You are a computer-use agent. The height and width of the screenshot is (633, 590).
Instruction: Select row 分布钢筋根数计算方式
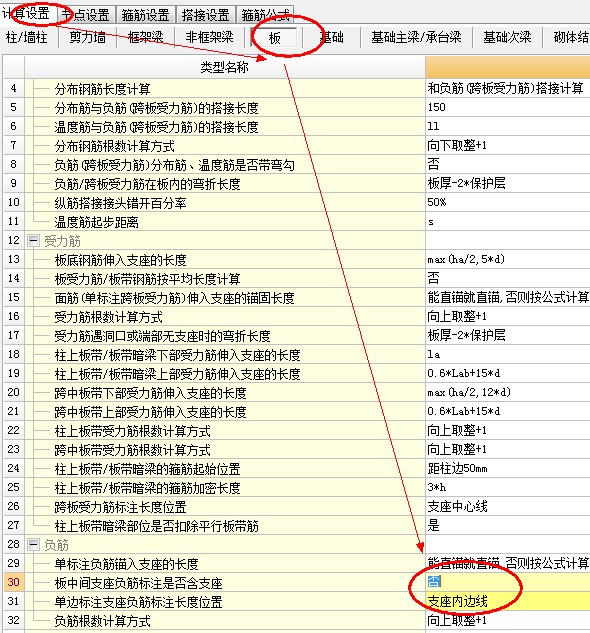(225, 145)
